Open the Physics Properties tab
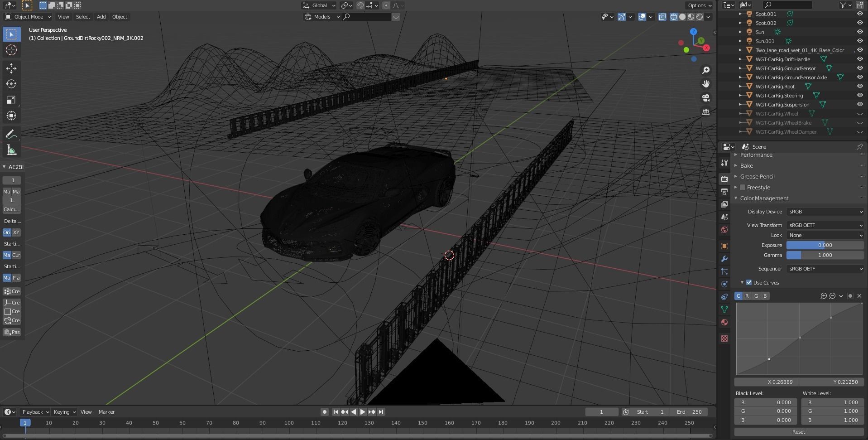The image size is (868, 440). click(724, 283)
